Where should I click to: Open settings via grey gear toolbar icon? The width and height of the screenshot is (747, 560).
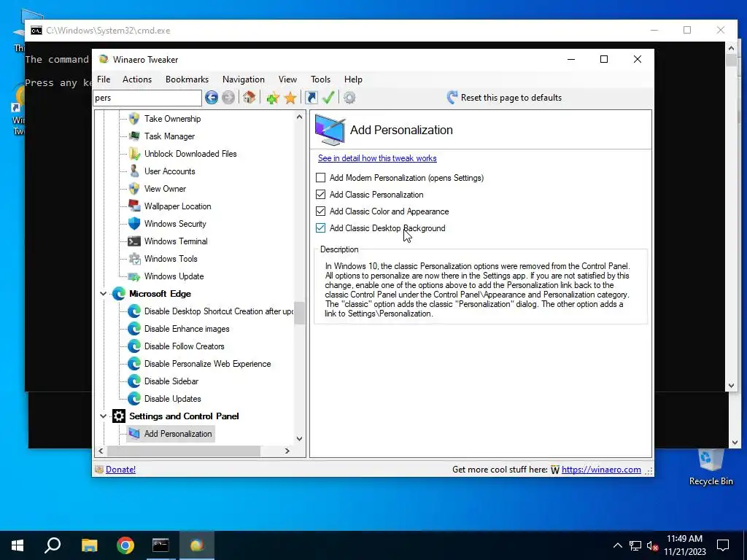pos(349,98)
